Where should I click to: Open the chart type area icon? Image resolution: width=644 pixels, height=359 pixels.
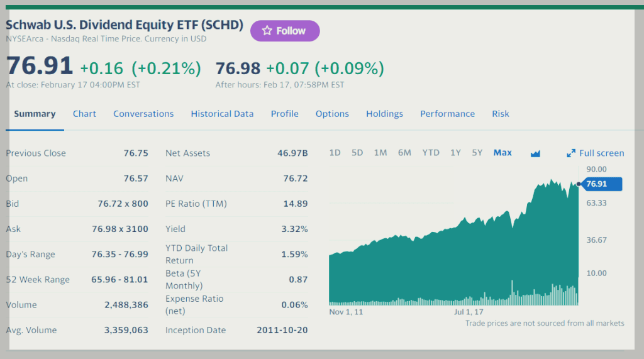[x=535, y=153]
